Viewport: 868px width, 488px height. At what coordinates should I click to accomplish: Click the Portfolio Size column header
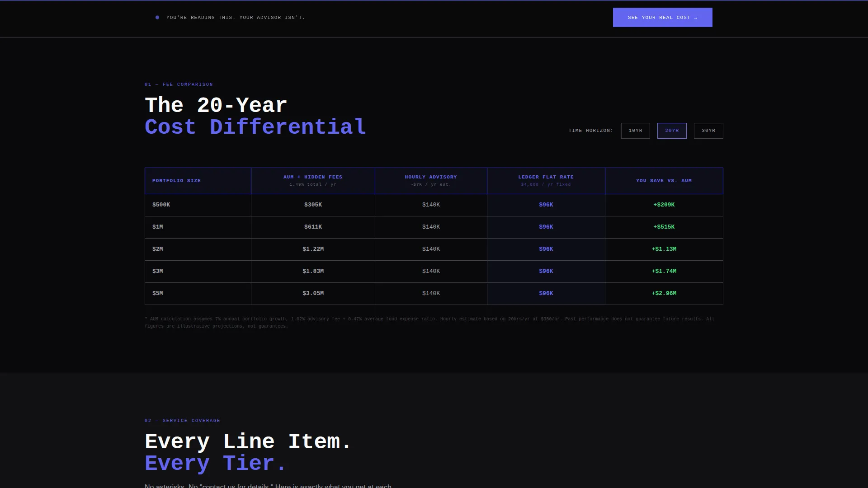click(x=198, y=181)
